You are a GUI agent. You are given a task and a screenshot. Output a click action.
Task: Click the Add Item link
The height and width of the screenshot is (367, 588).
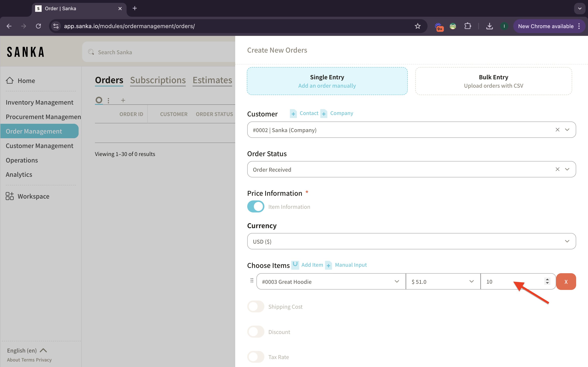pos(312,265)
